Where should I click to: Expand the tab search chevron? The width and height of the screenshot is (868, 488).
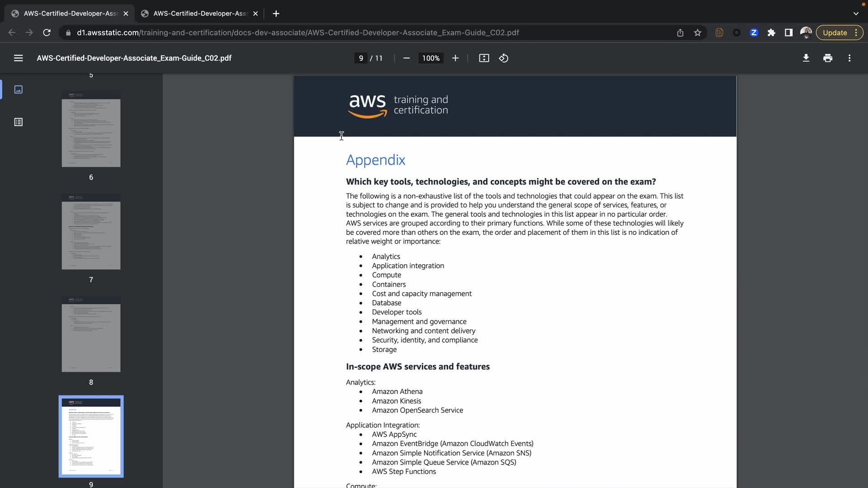pyautogui.click(x=856, y=14)
